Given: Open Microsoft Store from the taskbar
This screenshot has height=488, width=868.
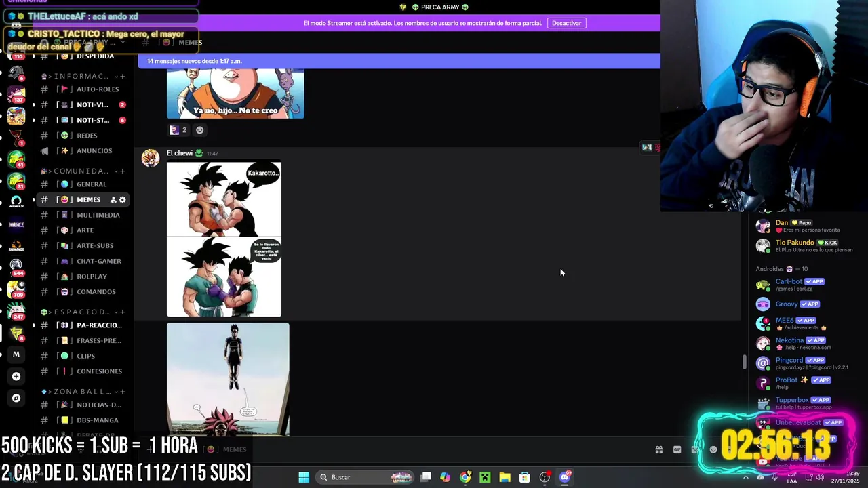Looking at the screenshot, I should (x=524, y=477).
